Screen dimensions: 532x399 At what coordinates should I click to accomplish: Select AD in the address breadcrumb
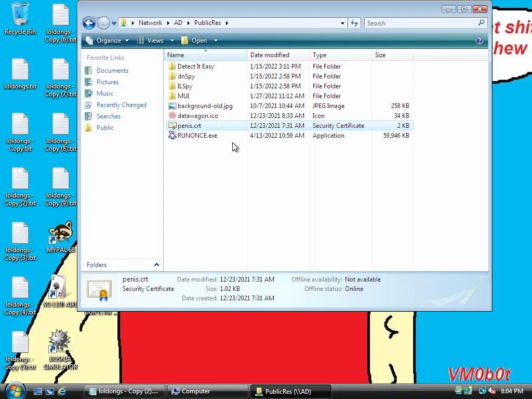(178, 23)
